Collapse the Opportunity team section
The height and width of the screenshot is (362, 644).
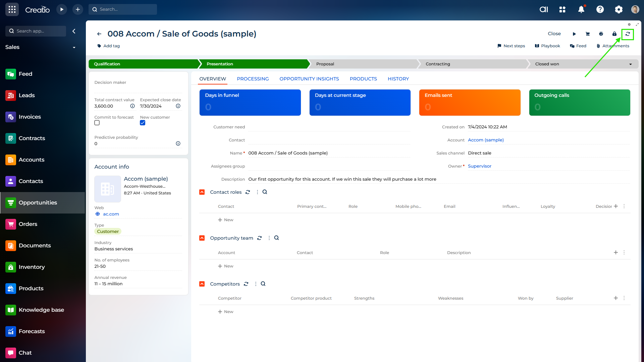click(202, 238)
